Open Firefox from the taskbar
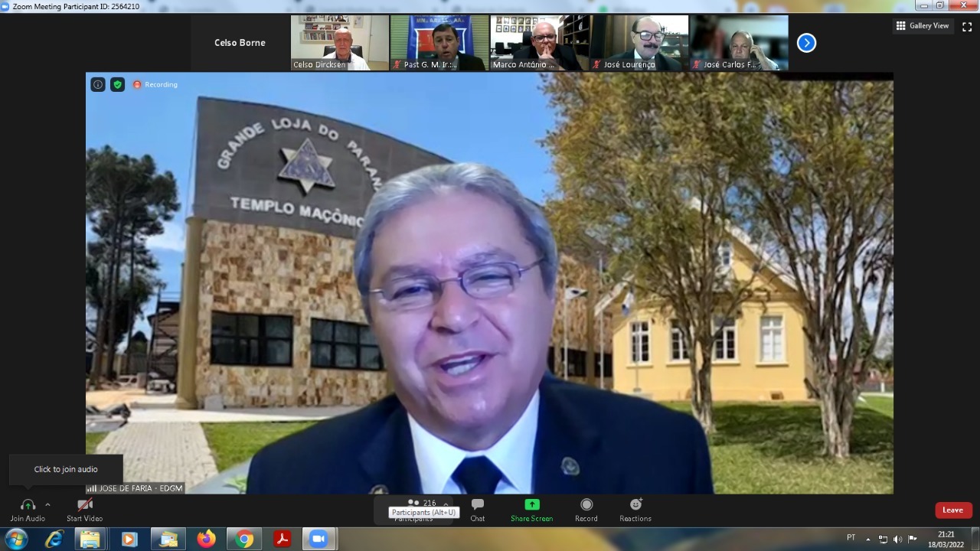This screenshot has width=980, height=551. [x=206, y=540]
